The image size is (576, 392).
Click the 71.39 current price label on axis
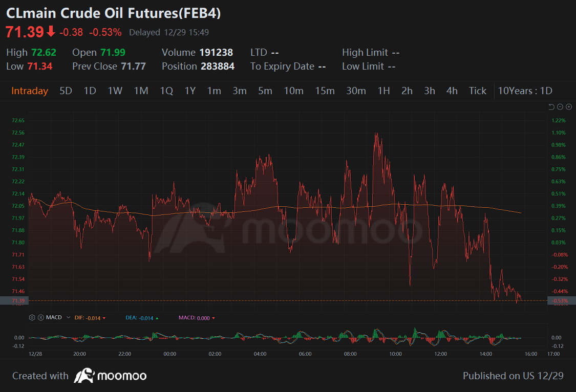click(x=17, y=301)
